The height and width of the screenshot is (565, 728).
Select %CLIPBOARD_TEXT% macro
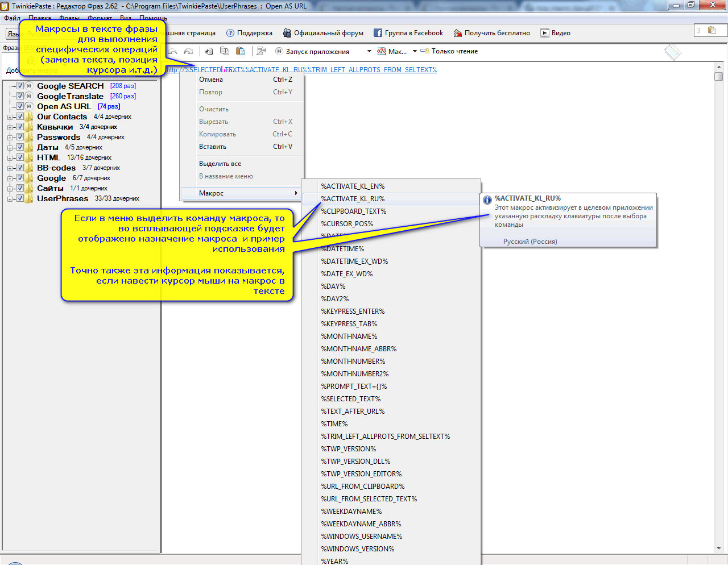tap(391, 211)
